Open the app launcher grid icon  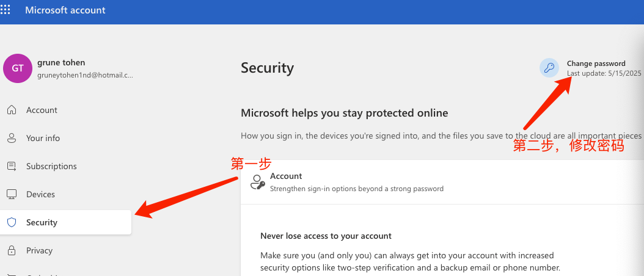pyautogui.click(x=5, y=10)
